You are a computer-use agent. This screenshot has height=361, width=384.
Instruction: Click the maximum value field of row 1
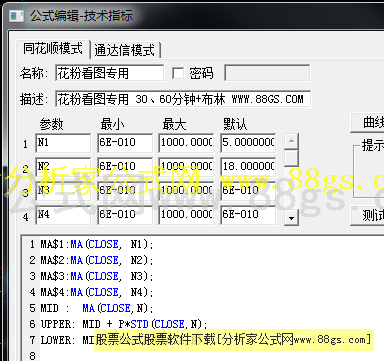point(186,143)
